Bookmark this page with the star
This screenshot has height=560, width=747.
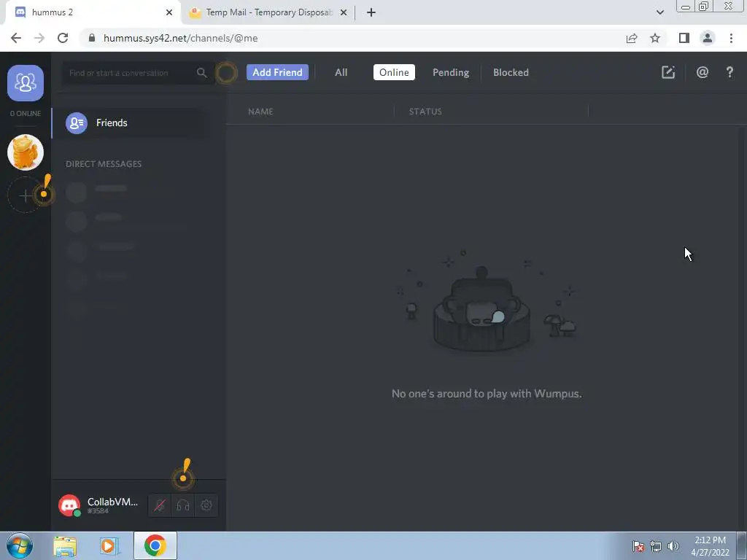655,38
